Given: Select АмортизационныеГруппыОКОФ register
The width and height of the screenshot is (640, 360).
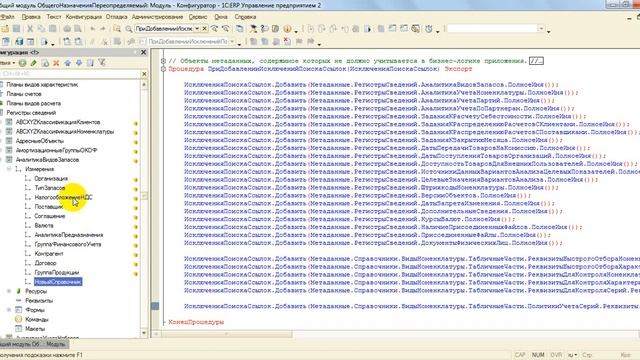Looking at the screenshot, I should click(56, 150).
